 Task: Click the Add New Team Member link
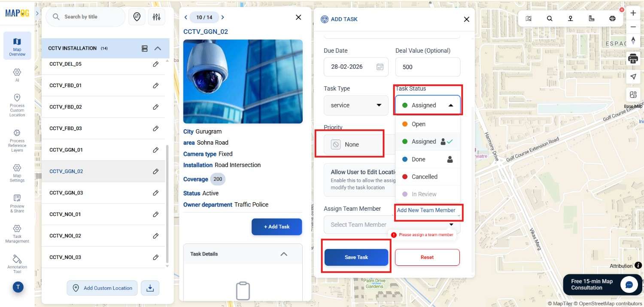tap(426, 210)
